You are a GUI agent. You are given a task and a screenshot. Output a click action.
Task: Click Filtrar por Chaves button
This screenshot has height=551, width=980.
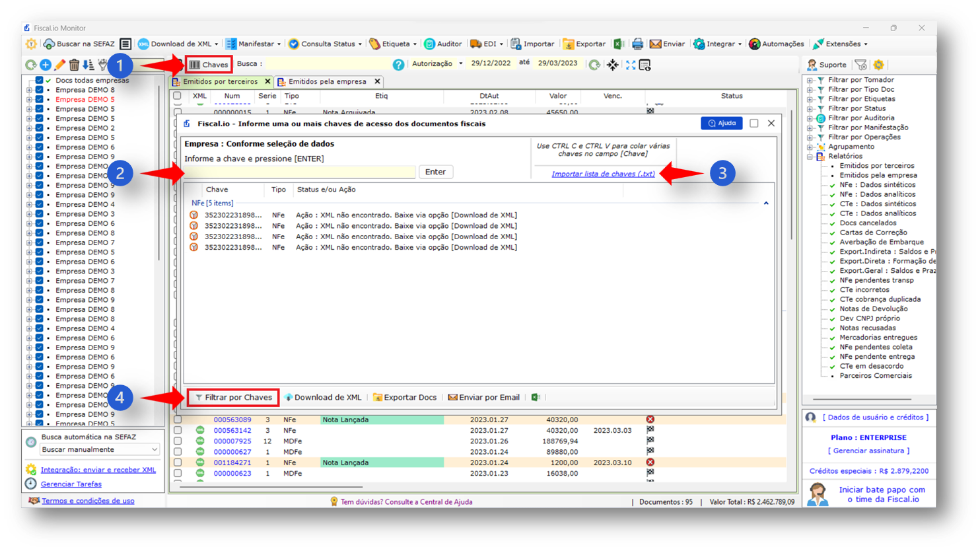click(x=233, y=398)
